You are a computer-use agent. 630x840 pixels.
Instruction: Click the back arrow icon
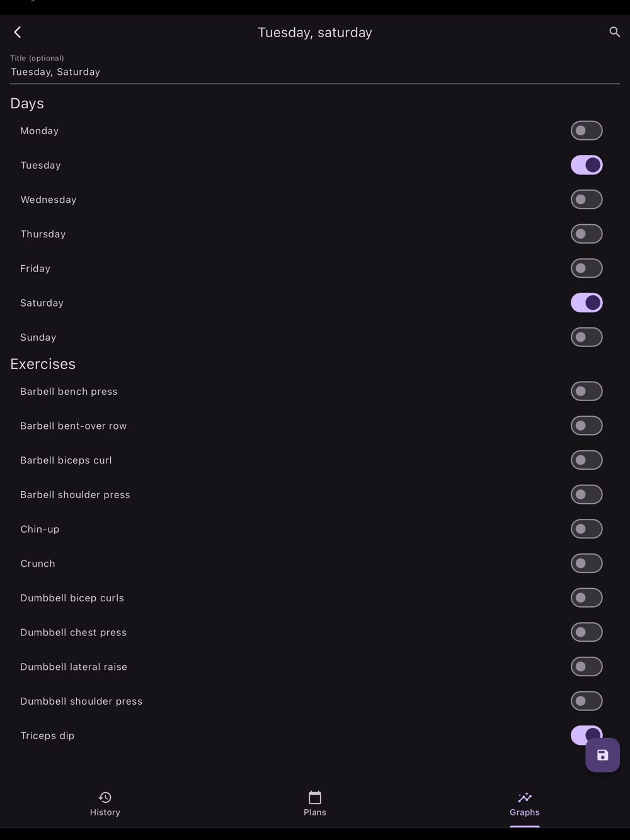point(18,32)
